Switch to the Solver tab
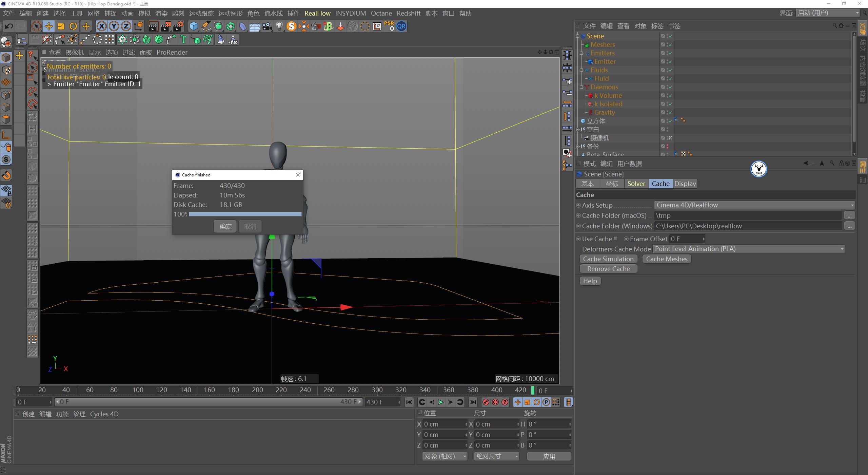The width and height of the screenshot is (868, 475). 636,184
